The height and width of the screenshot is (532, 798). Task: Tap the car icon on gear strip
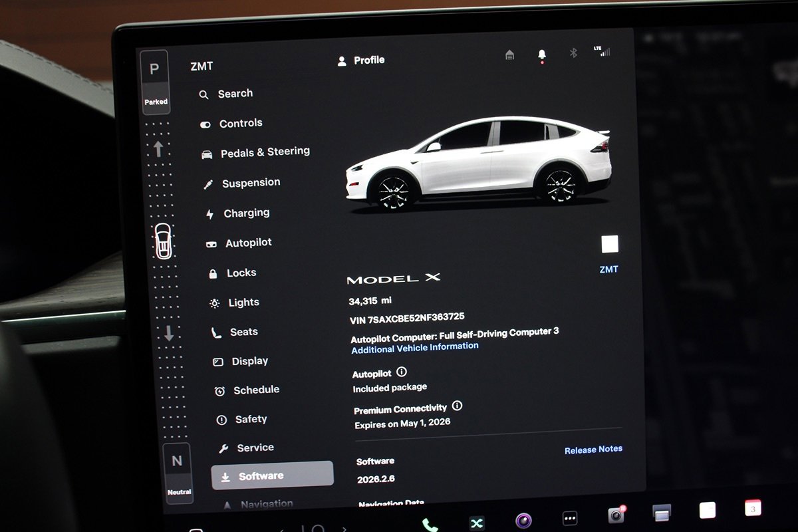[x=163, y=241]
